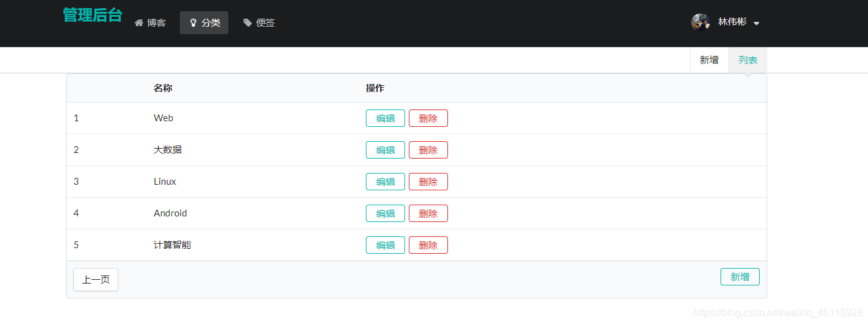Remove the Linux category with 删除
Viewport: 868px width, 324px height.
[428, 182]
